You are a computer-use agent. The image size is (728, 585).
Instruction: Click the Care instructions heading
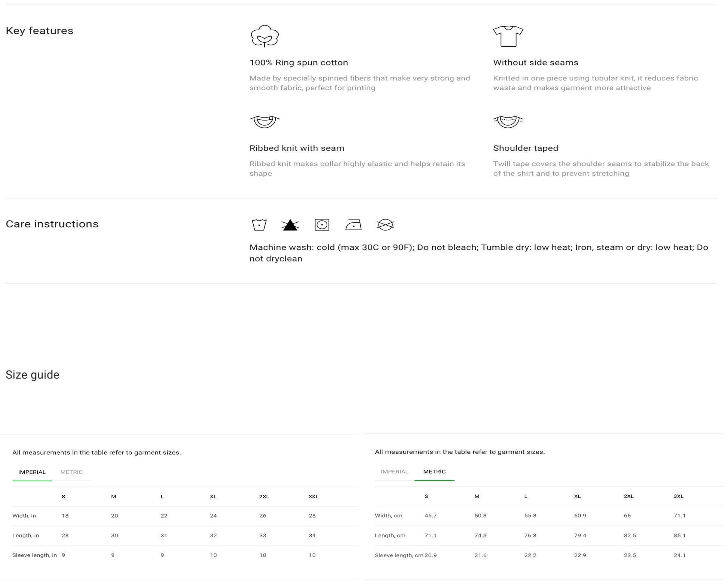tap(52, 224)
